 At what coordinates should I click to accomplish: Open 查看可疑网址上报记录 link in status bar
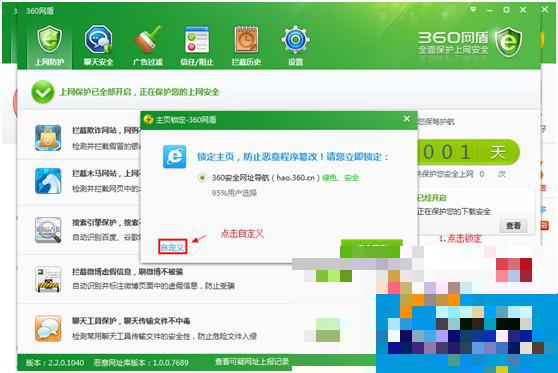[x=252, y=362]
